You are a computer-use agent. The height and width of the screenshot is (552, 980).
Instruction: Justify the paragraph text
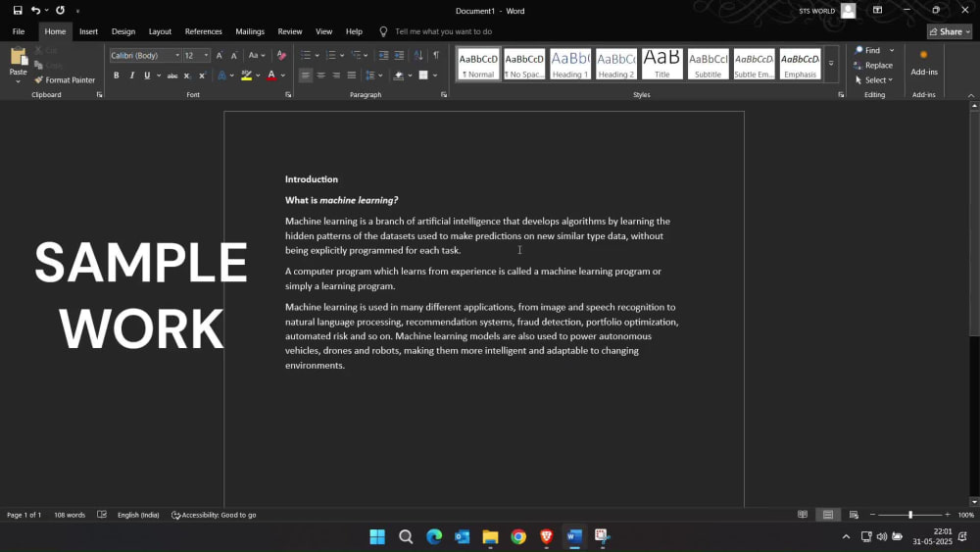[x=351, y=75]
